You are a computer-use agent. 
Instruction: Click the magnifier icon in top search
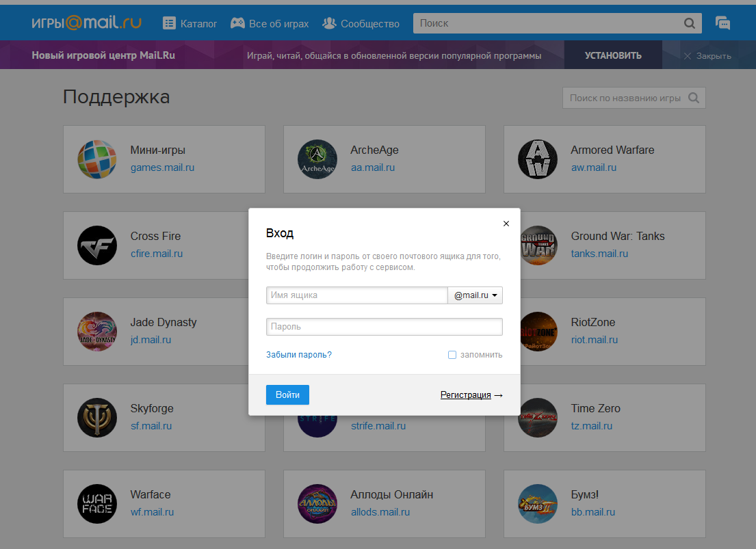click(x=690, y=23)
